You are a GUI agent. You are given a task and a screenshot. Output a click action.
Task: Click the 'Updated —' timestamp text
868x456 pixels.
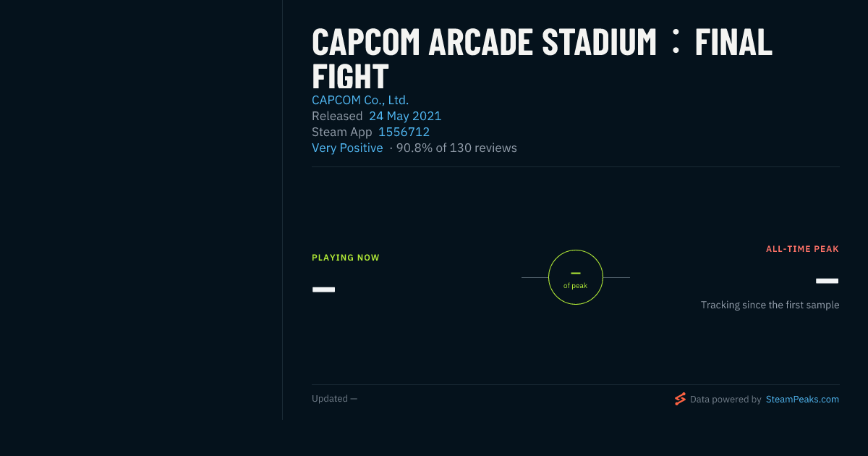(334, 399)
